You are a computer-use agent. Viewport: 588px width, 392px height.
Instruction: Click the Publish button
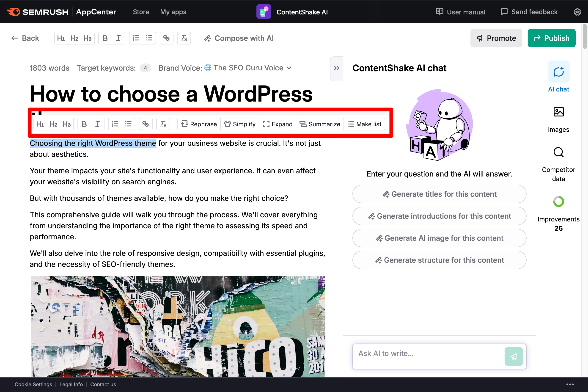point(551,38)
